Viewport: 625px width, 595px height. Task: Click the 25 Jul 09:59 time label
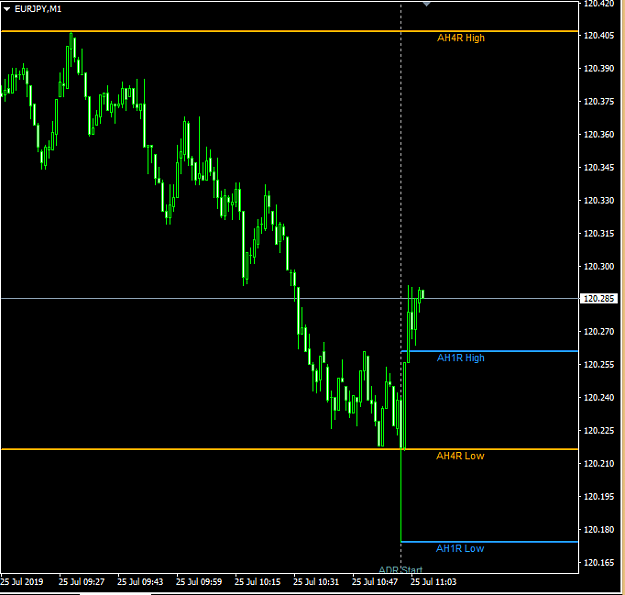[x=199, y=582]
